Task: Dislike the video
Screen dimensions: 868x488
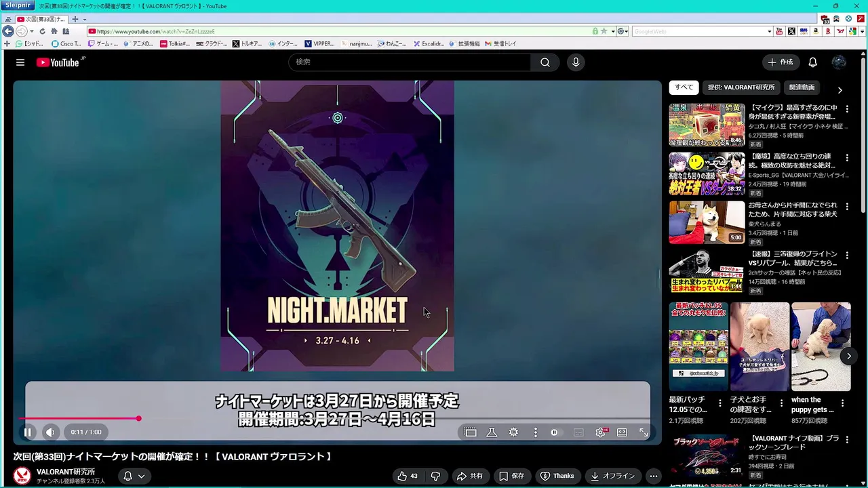Action: [435, 476]
